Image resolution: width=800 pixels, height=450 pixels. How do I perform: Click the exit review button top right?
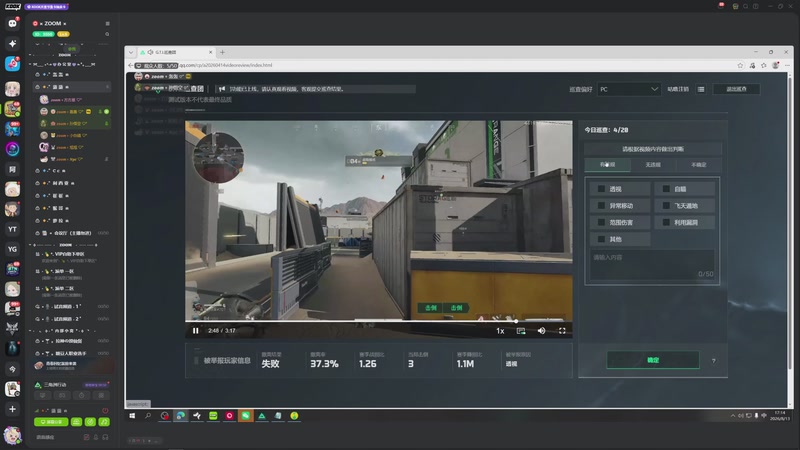736,89
